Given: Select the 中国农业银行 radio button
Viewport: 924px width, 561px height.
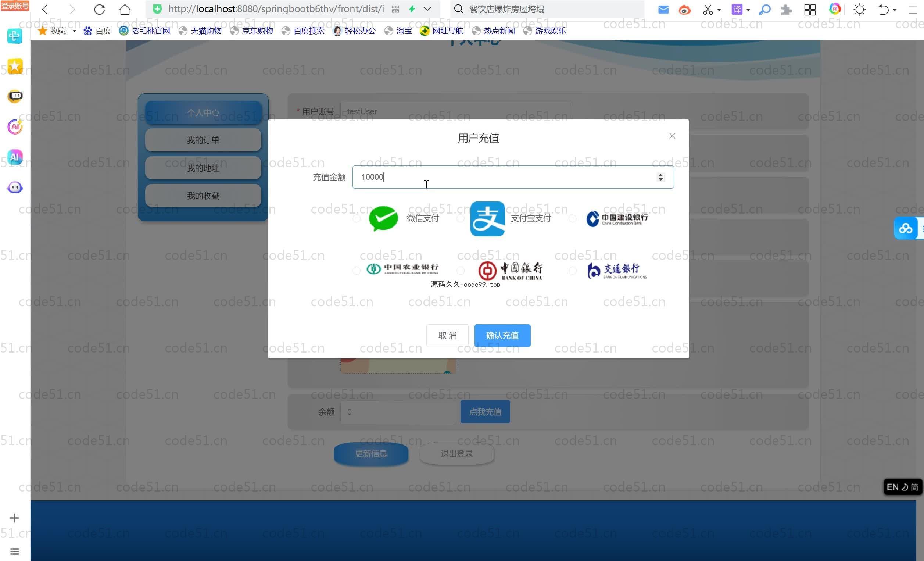Looking at the screenshot, I should click(x=356, y=270).
